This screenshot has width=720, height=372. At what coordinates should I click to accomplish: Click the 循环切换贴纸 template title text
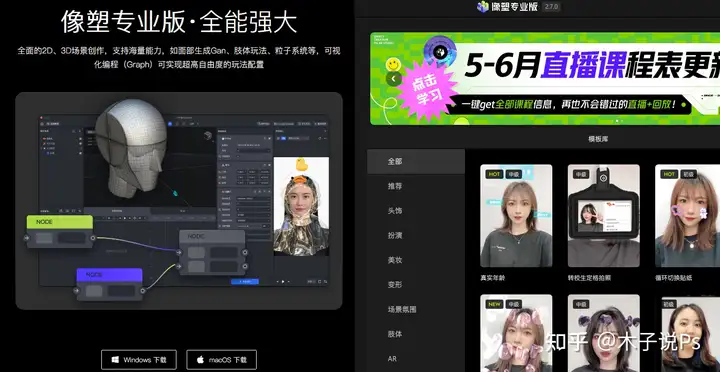673,278
